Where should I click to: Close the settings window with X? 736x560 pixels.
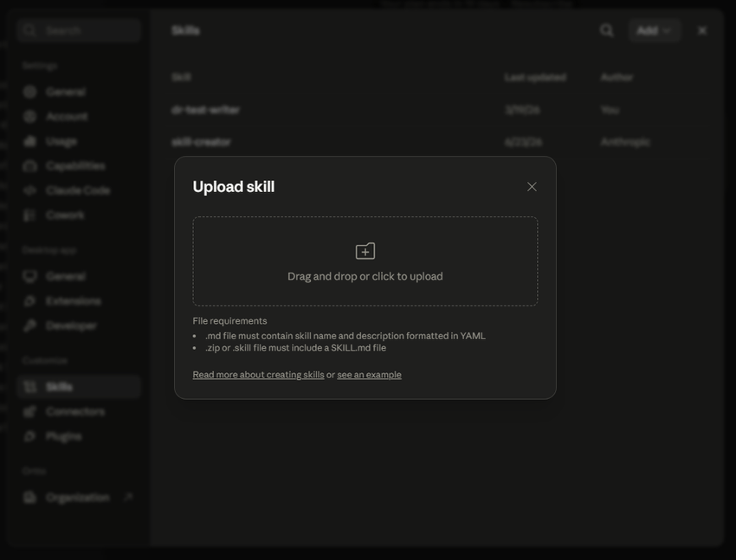[x=702, y=30]
